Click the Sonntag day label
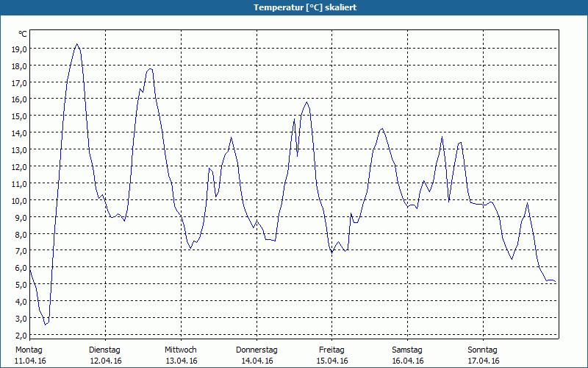 483,350
